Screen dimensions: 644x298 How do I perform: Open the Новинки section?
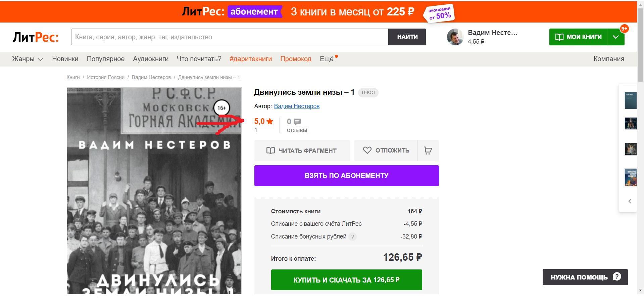65,59
